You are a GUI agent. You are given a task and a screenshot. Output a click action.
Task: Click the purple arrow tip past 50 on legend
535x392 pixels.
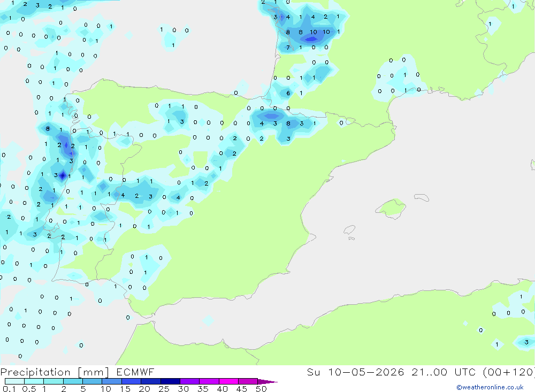267,382
